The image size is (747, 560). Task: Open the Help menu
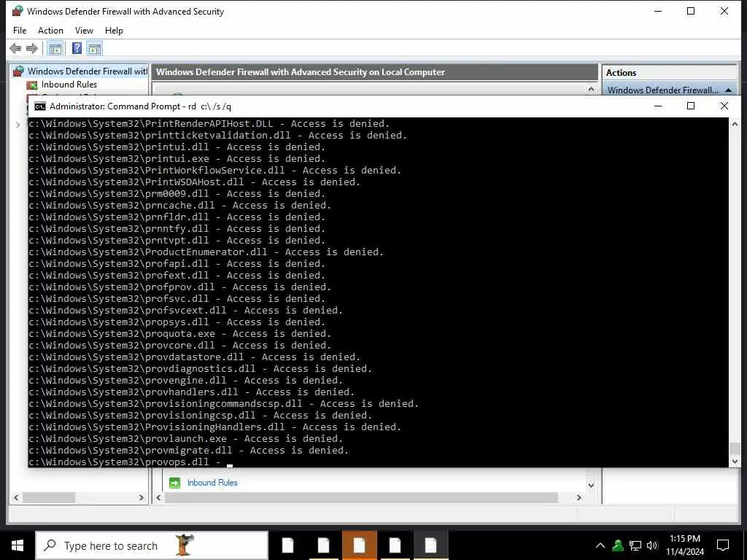tap(114, 31)
